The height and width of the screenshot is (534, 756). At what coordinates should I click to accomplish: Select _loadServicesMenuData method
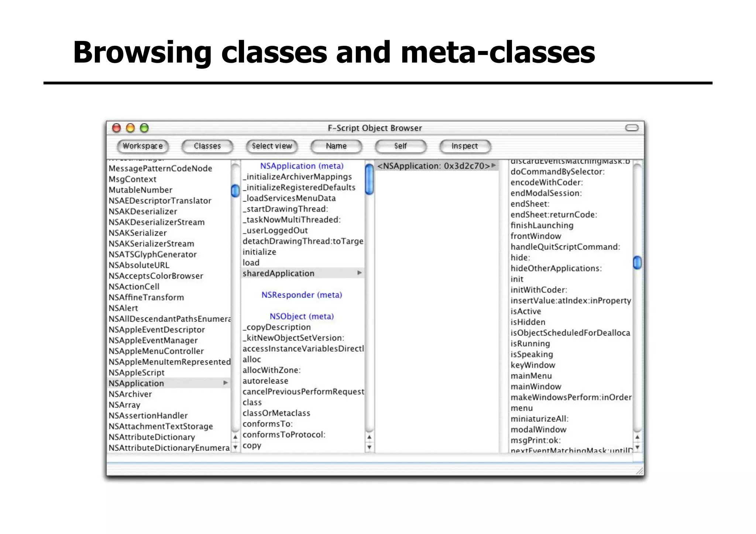[x=289, y=198]
